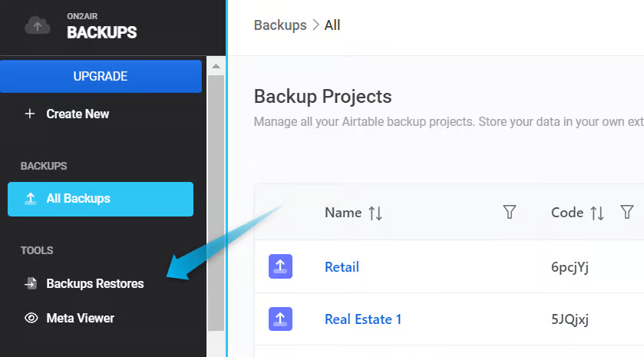Open the Name column filter funnel
This screenshot has width=644, height=357.
509,213
